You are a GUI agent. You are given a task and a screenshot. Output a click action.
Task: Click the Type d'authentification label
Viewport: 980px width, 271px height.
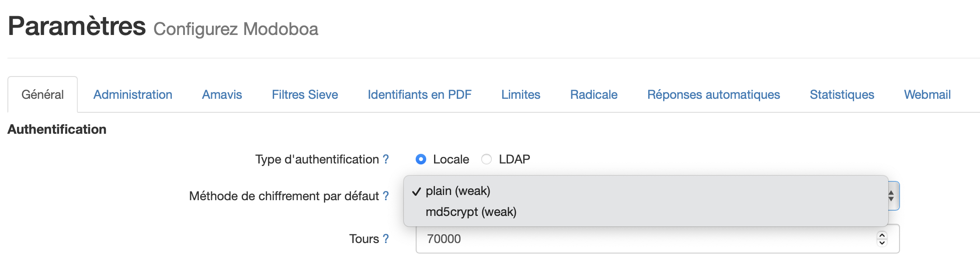click(317, 159)
